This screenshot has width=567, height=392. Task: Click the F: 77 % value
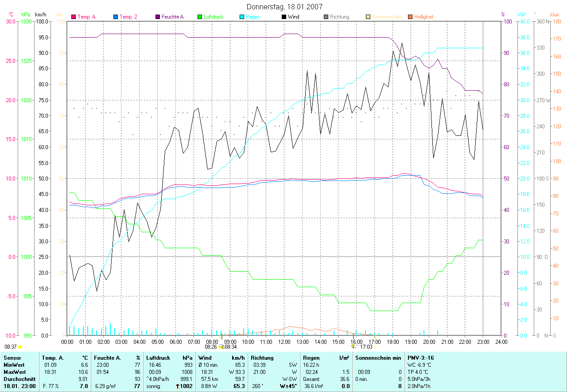click(51, 386)
